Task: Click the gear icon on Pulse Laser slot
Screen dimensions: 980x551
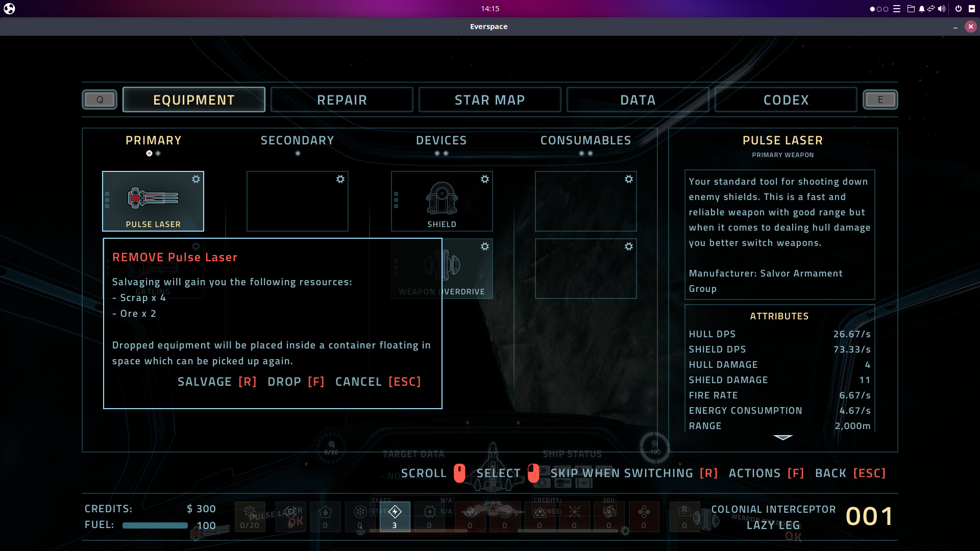Action: tap(196, 179)
